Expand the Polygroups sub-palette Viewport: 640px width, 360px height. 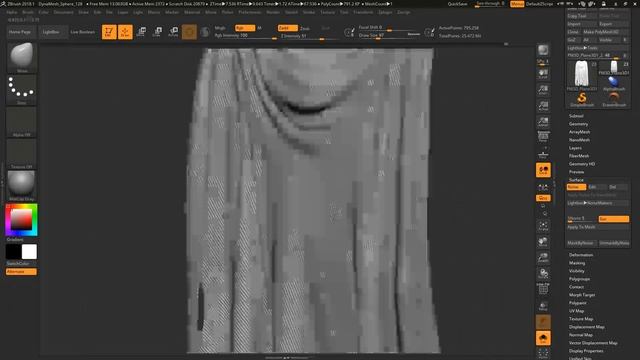point(580,279)
